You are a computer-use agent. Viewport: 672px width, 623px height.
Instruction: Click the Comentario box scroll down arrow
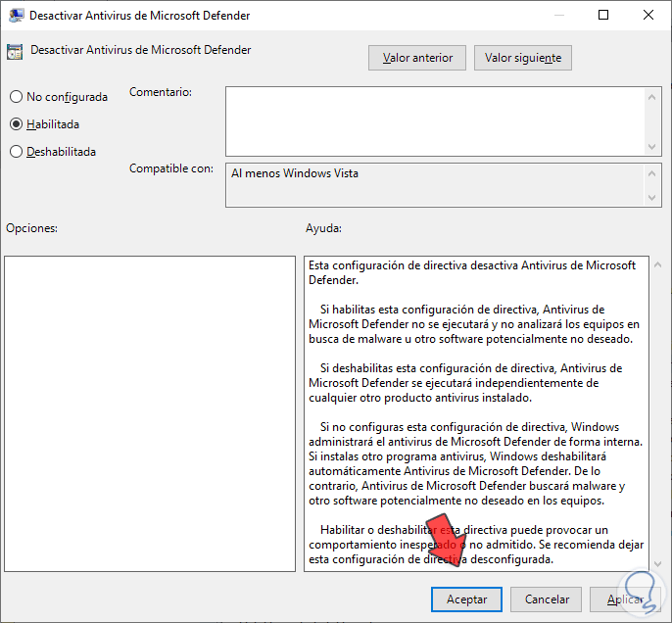[x=651, y=147]
